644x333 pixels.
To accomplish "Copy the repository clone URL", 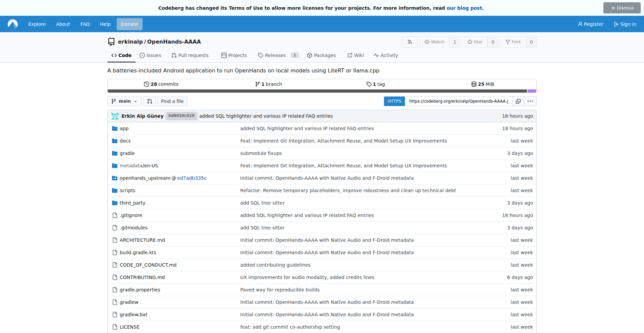I will coord(518,101).
